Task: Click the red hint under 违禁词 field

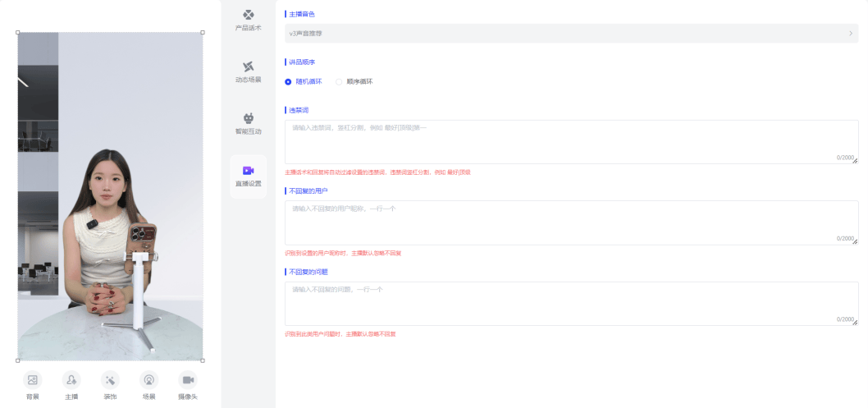Action: (377, 172)
